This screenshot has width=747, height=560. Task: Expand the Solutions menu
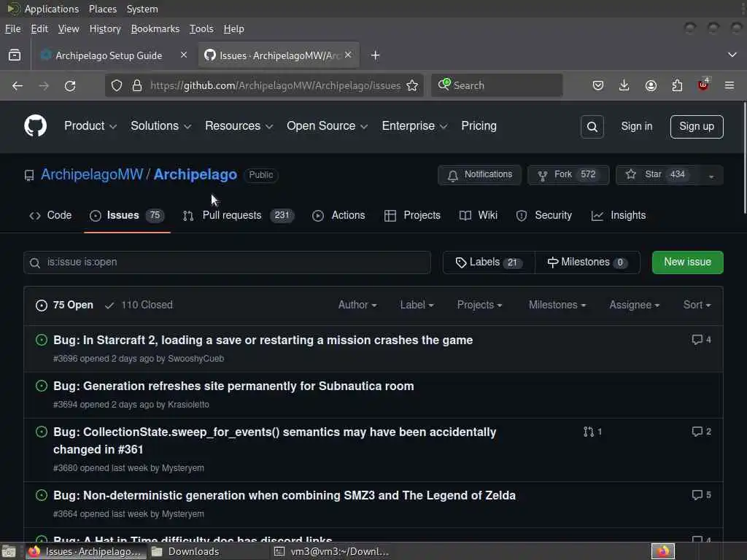click(160, 126)
